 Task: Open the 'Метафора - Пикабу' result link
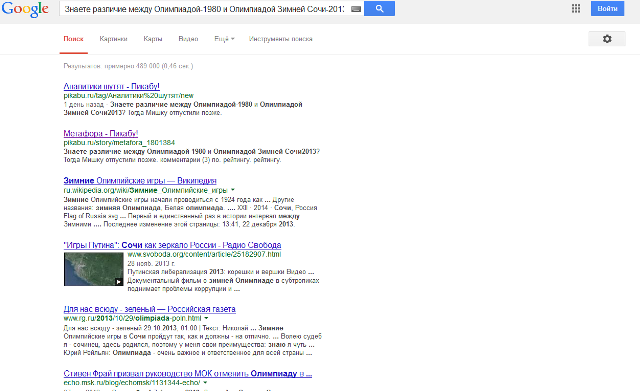point(101,133)
